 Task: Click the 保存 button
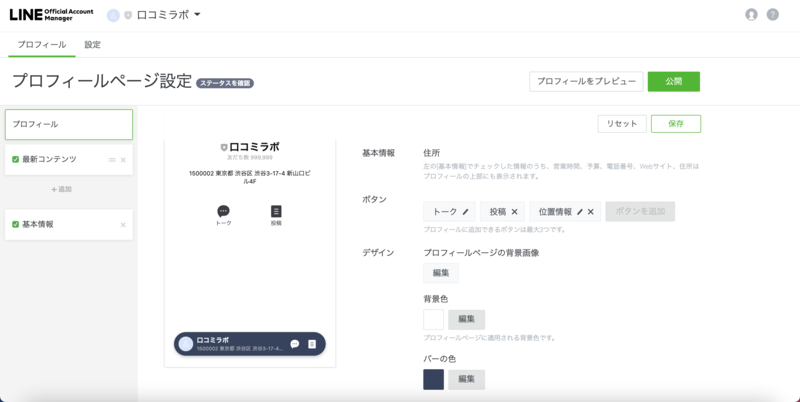676,124
